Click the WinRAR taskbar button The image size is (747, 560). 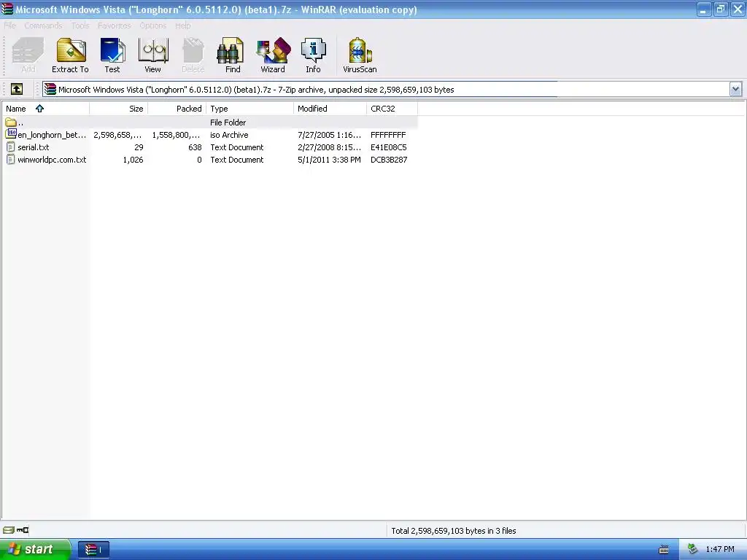coord(93,549)
